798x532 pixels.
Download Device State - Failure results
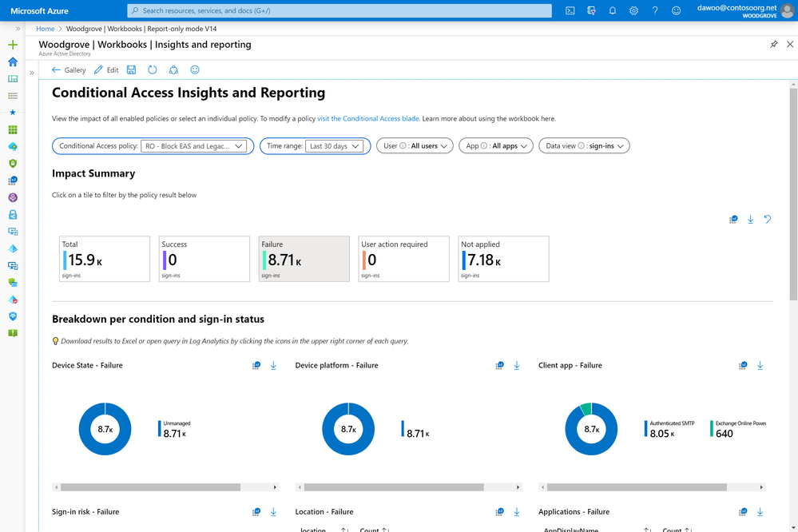click(273, 366)
